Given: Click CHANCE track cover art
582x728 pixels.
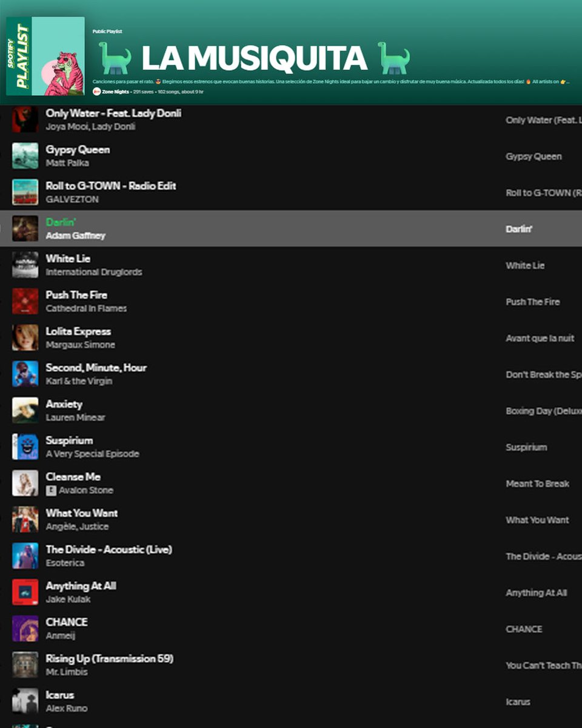Looking at the screenshot, I should click(x=25, y=629).
